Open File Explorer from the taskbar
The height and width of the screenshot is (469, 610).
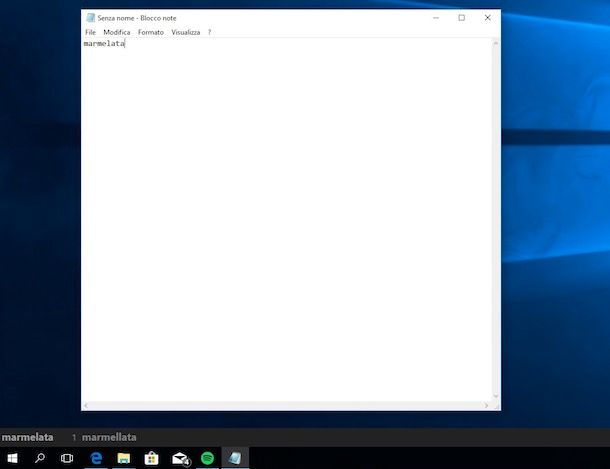tap(124, 458)
